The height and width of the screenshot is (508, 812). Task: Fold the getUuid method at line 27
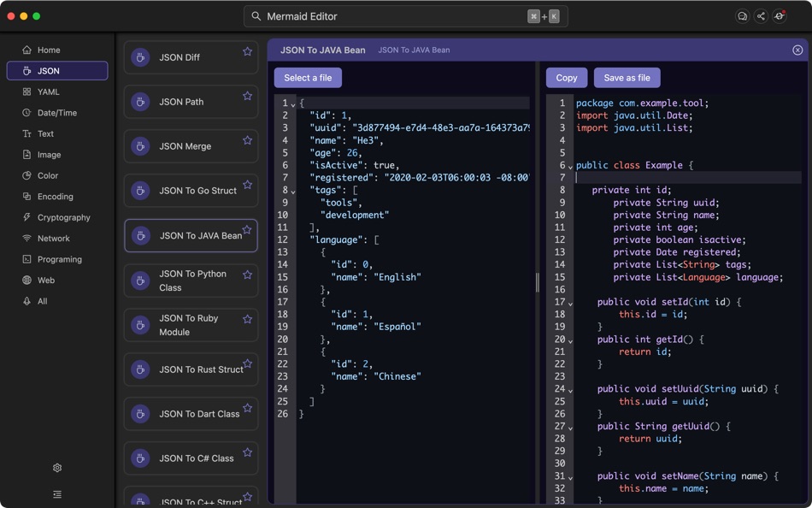570,428
